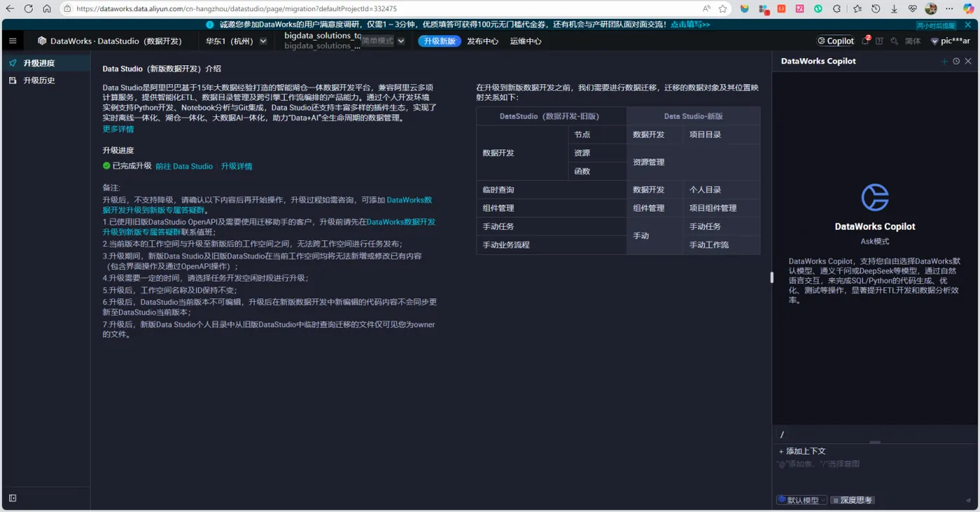This screenshot has width=980, height=512.
Task: Click 添加上下文 in Copilot input
Action: (802, 451)
